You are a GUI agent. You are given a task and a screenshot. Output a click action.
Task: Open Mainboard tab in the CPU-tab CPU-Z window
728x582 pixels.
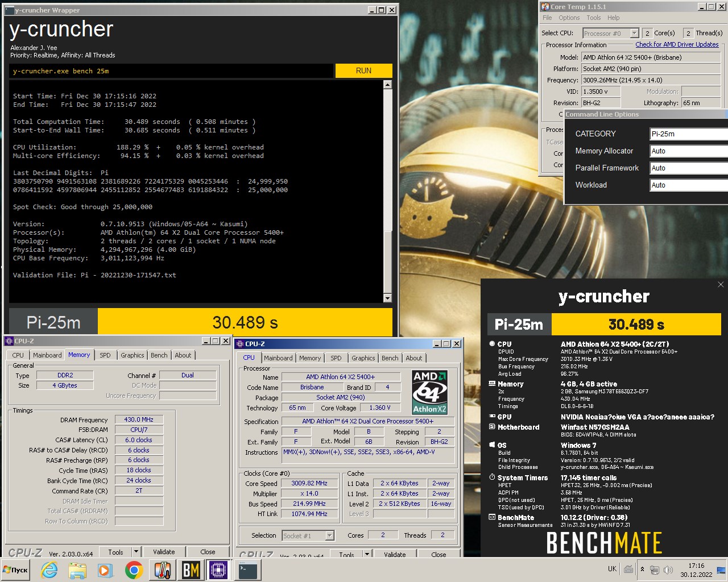tap(278, 358)
